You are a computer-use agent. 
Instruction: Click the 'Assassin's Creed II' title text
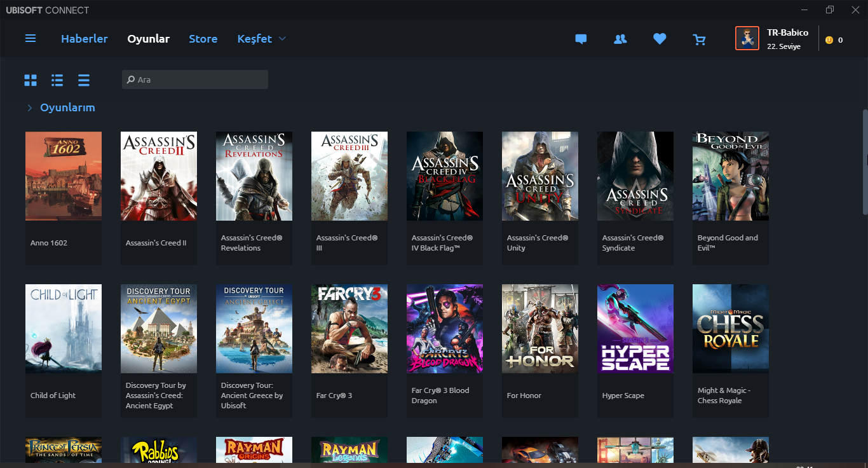pos(156,243)
